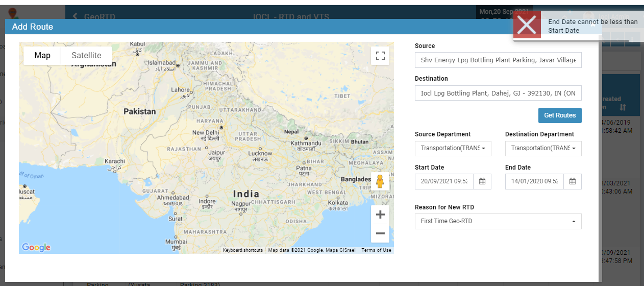The image size is (644, 286).
Task: Click the India country label
Action: pos(246,194)
